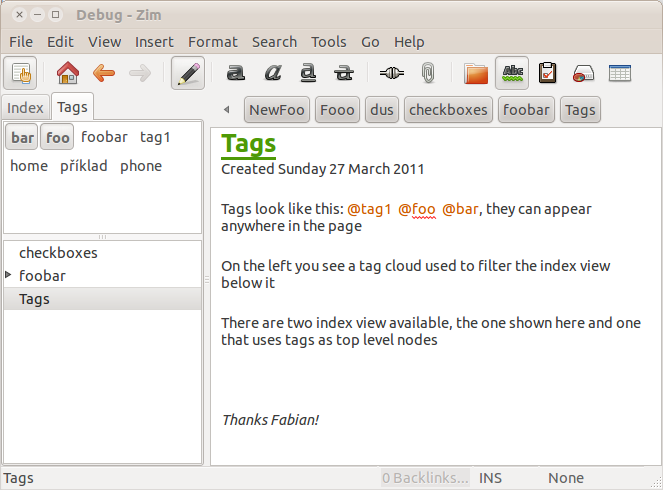The height and width of the screenshot is (490, 663).
Task: Switch to the Index tab
Action: [x=25, y=108]
